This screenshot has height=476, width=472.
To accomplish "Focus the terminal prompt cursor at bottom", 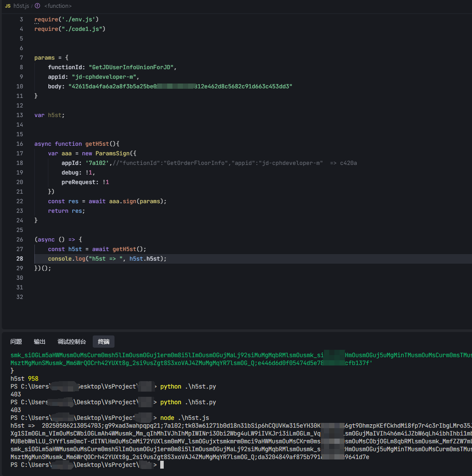I will coord(162,465).
